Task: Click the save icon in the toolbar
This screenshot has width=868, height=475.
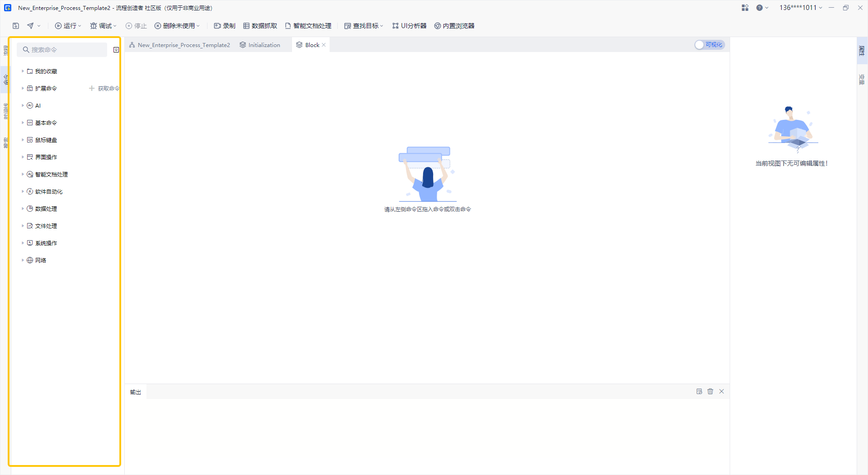Action: (x=16, y=26)
